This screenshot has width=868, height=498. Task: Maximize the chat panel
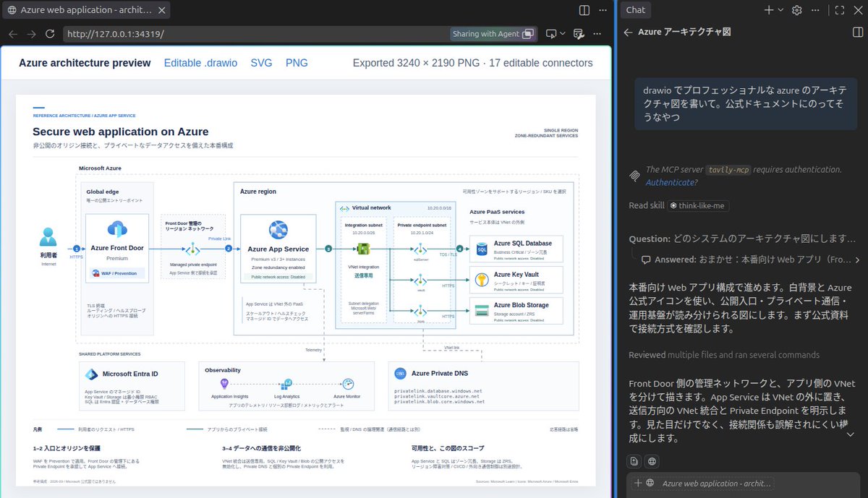(x=840, y=10)
